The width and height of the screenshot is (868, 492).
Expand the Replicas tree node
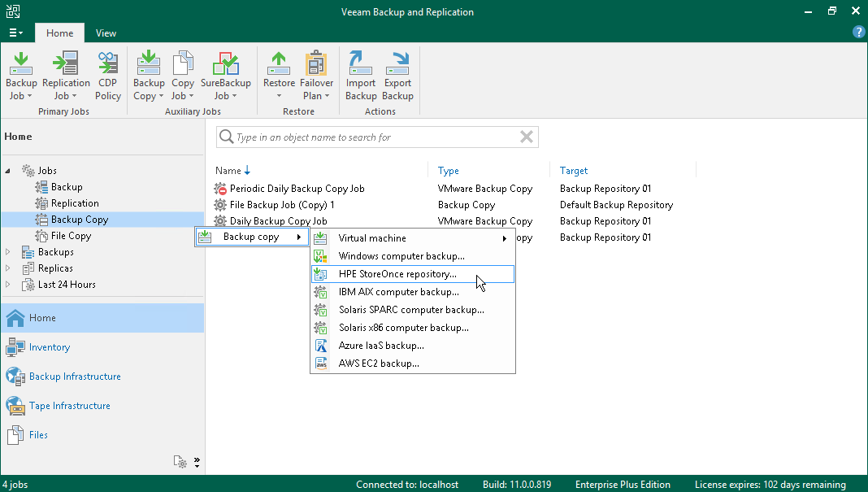[8, 268]
